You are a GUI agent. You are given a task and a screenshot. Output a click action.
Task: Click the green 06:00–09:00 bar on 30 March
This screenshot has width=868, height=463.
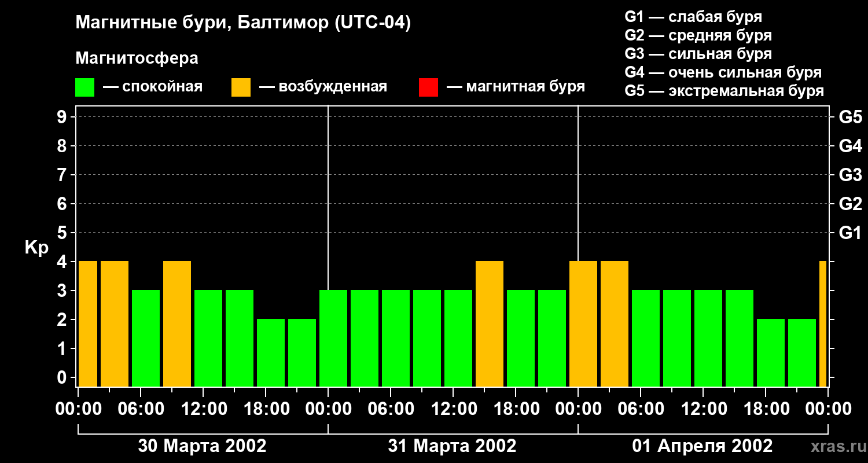click(x=146, y=339)
